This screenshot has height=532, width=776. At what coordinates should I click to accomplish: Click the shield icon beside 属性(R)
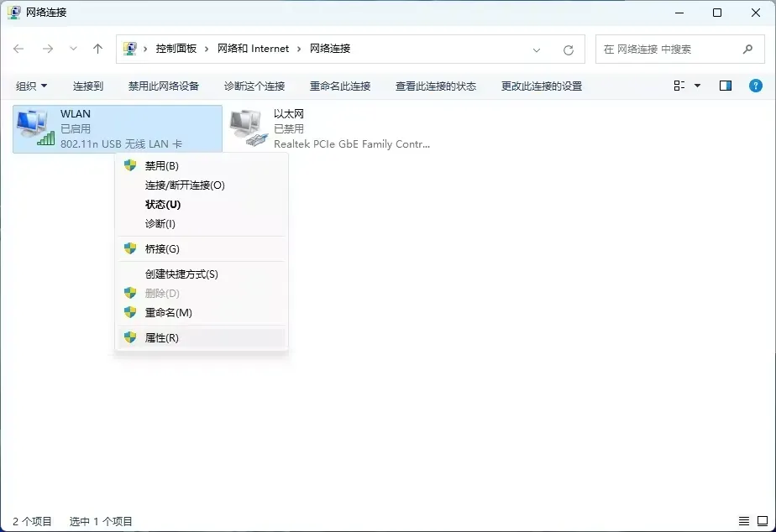pyautogui.click(x=130, y=337)
